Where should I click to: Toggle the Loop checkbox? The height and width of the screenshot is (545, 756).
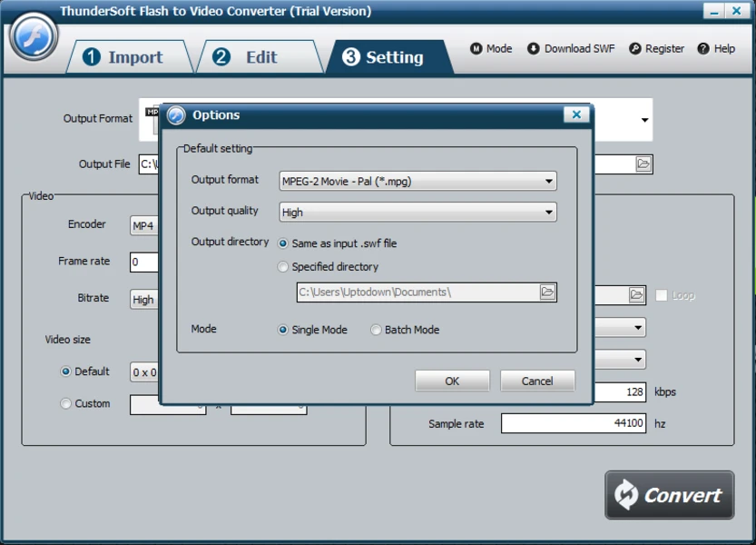pyautogui.click(x=662, y=295)
